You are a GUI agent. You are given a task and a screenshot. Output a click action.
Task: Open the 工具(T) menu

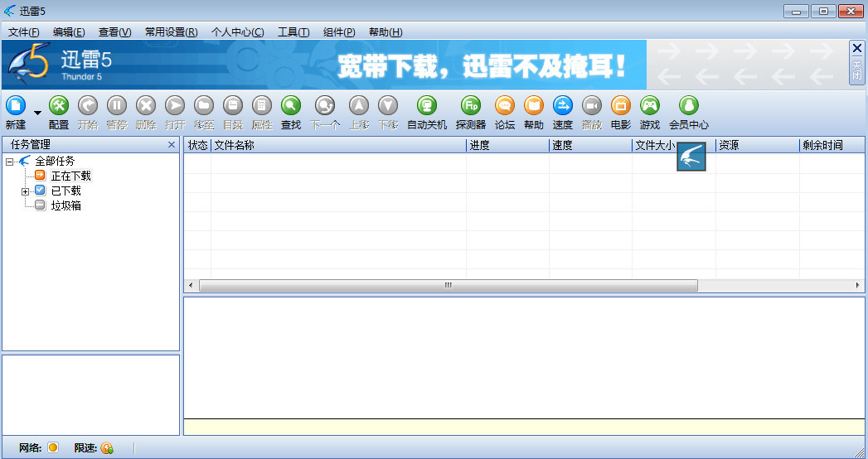pos(293,32)
